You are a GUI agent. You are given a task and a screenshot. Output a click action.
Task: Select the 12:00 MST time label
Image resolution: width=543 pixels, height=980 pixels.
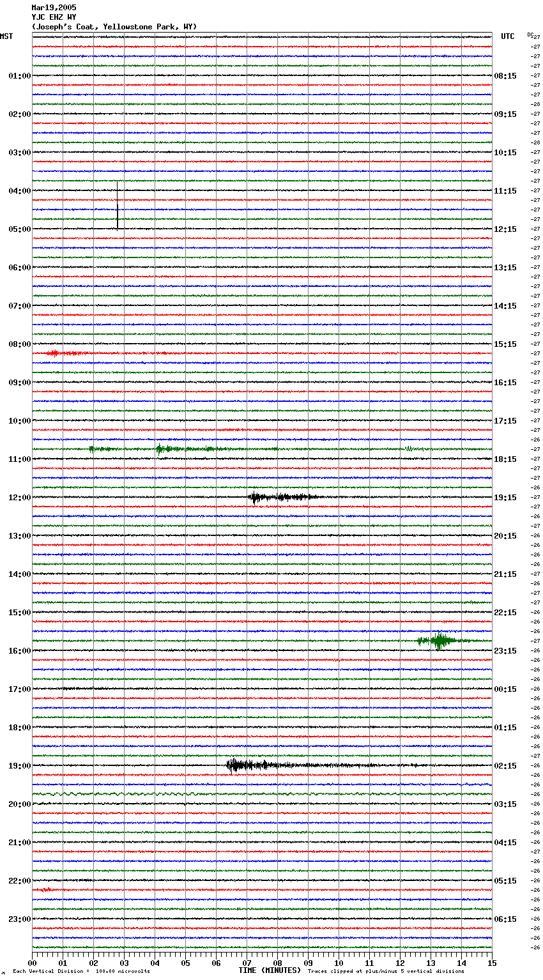point(20,498)
